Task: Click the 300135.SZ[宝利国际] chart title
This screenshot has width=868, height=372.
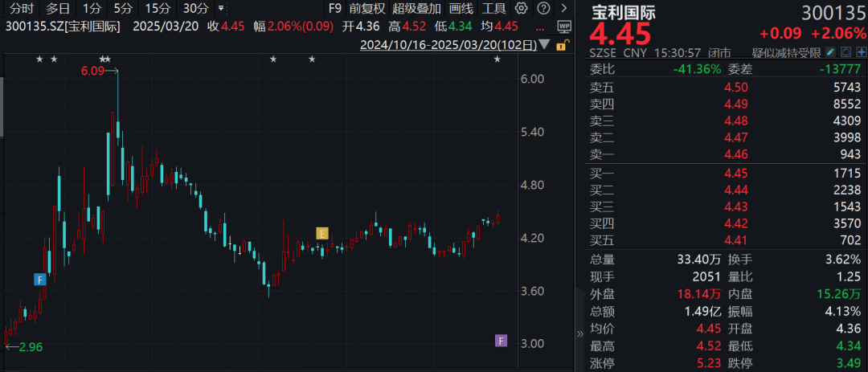Action: 63,26
